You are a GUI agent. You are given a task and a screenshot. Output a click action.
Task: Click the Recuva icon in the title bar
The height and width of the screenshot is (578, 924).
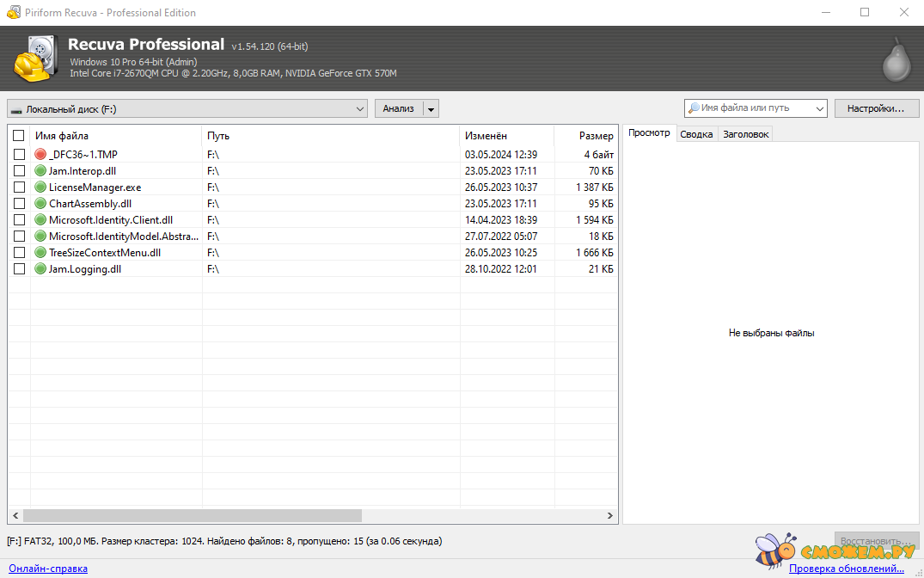tap(13, 12)
